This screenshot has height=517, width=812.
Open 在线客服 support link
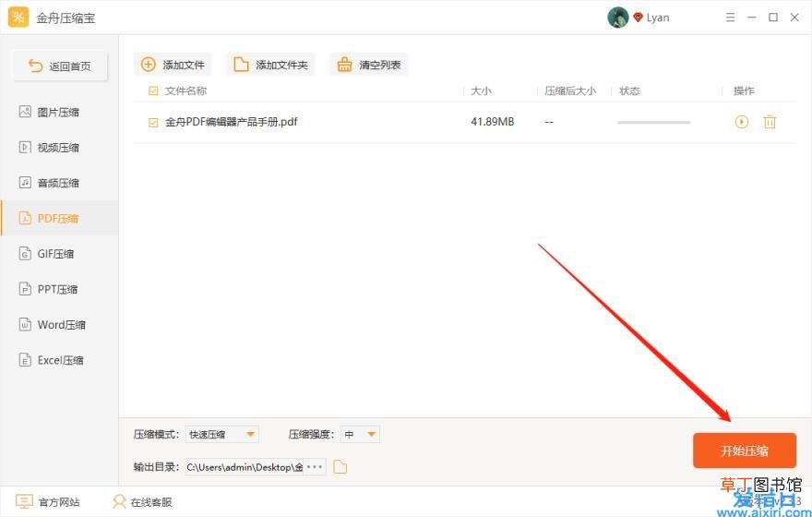tap(142, 501)
